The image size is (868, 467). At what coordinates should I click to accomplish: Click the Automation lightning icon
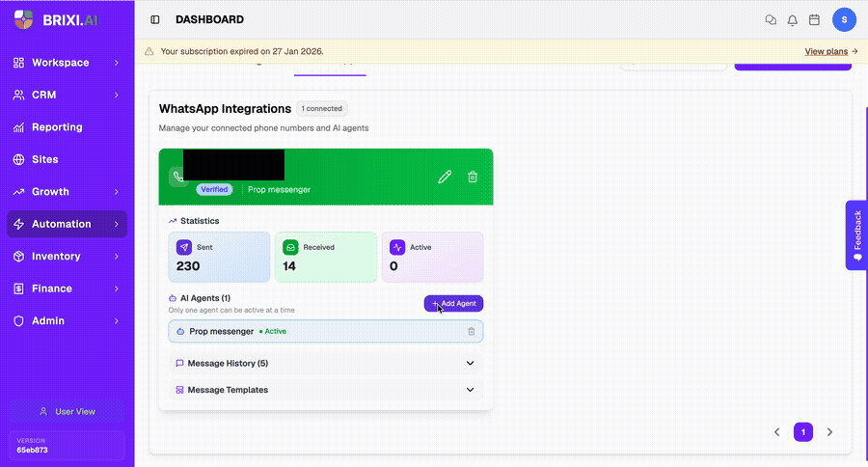(x=19, y=224)
